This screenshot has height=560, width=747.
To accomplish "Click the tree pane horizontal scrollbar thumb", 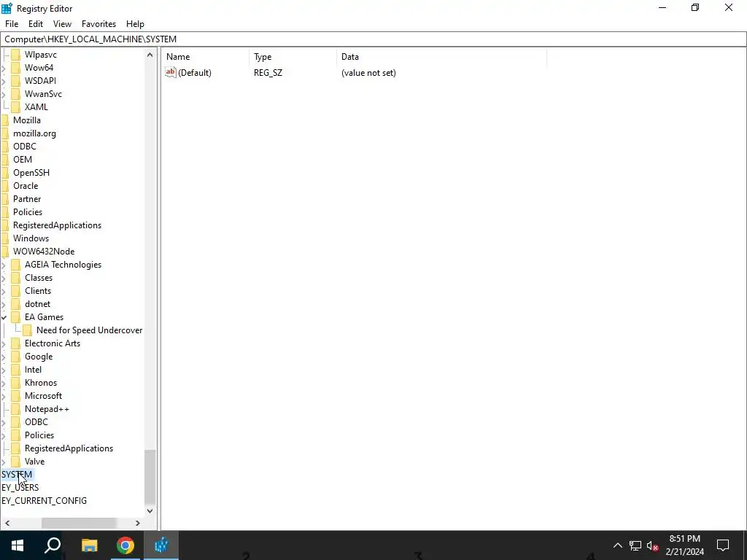I will coord(79,523).
